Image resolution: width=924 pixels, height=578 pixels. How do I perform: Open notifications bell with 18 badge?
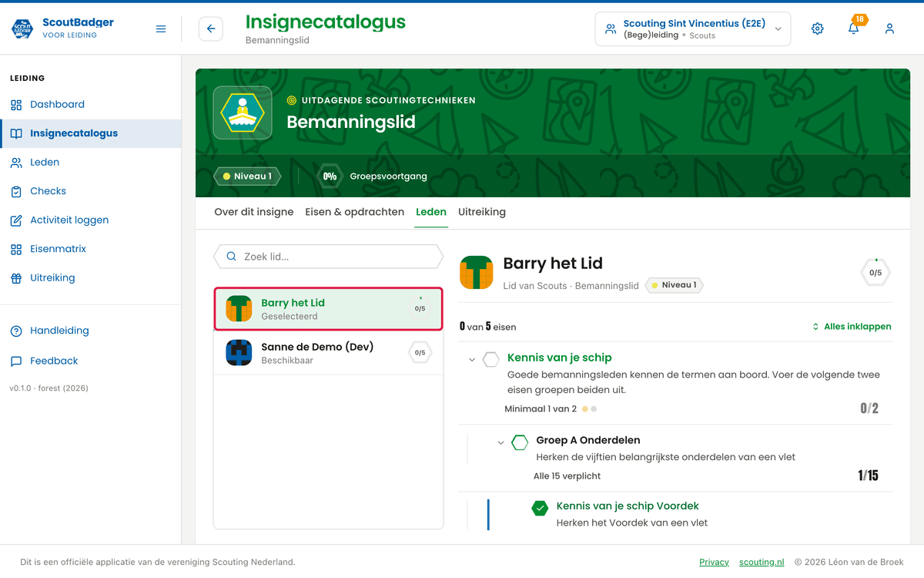pos(854,29)
